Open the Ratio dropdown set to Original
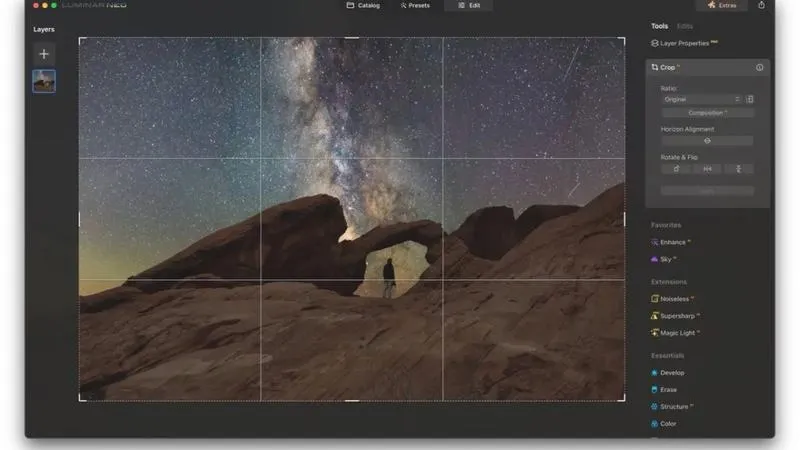The height and width of the screenshot is (450, 800). point(702,99)
